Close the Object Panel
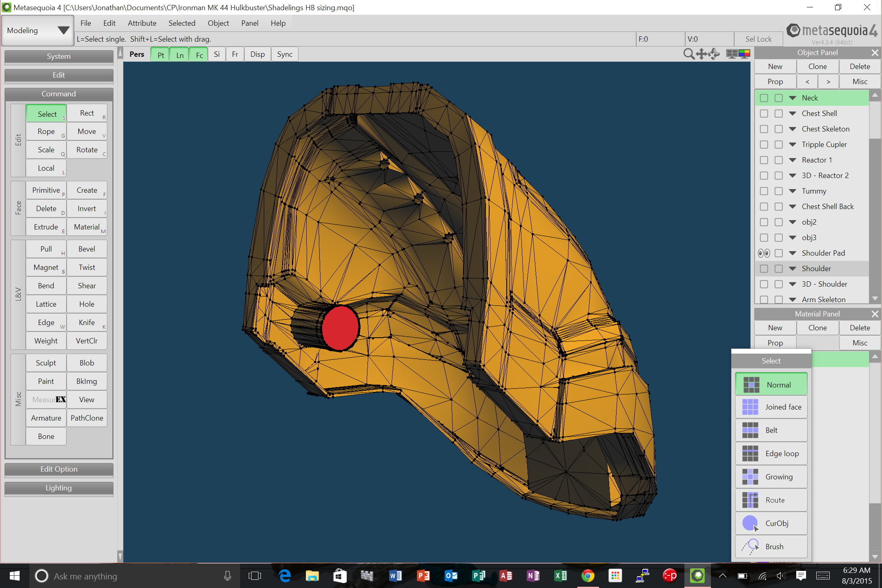This screenshot has width=882, height=588. (x=875, y=53)
